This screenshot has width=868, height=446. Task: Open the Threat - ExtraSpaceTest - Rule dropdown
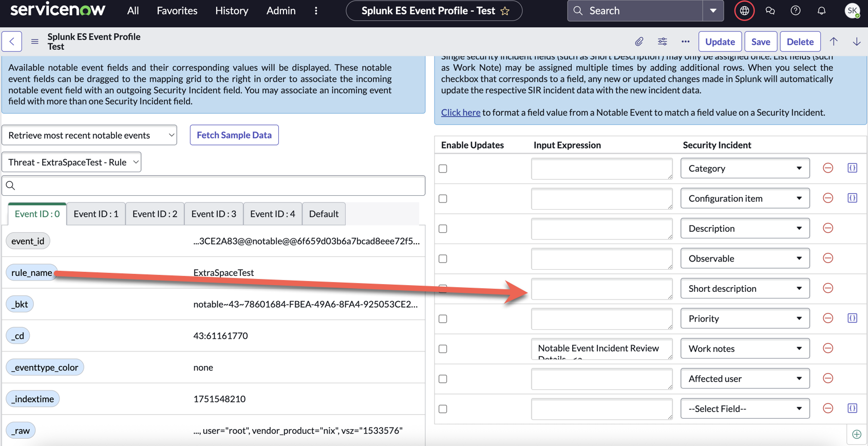[71, 162]
